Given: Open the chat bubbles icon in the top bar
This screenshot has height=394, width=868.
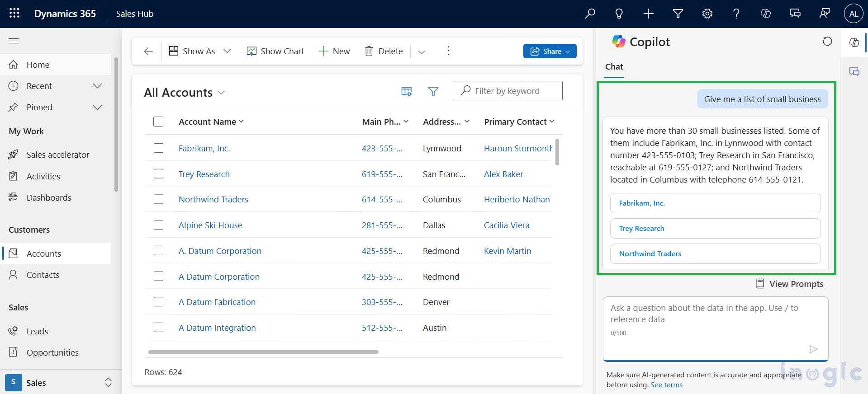Looking at the screenshot, I should click(795, 14).
